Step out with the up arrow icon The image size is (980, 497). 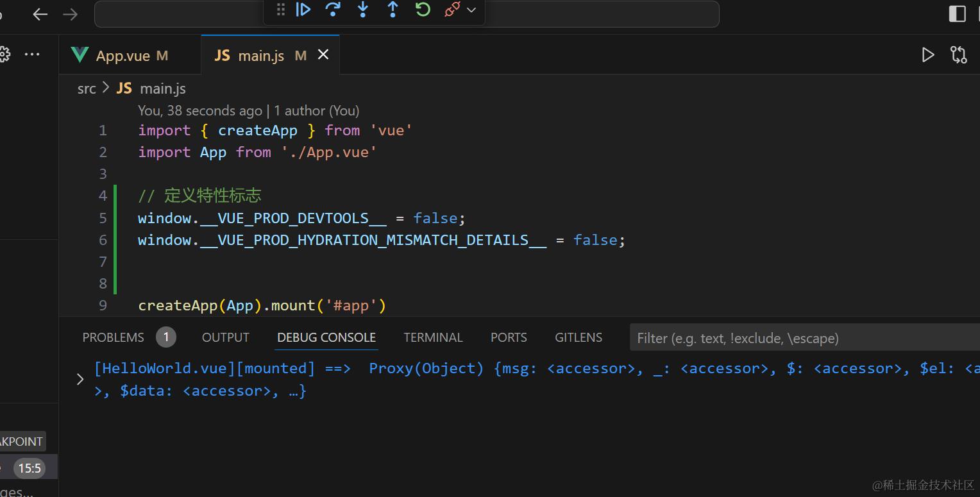point(393,10)
